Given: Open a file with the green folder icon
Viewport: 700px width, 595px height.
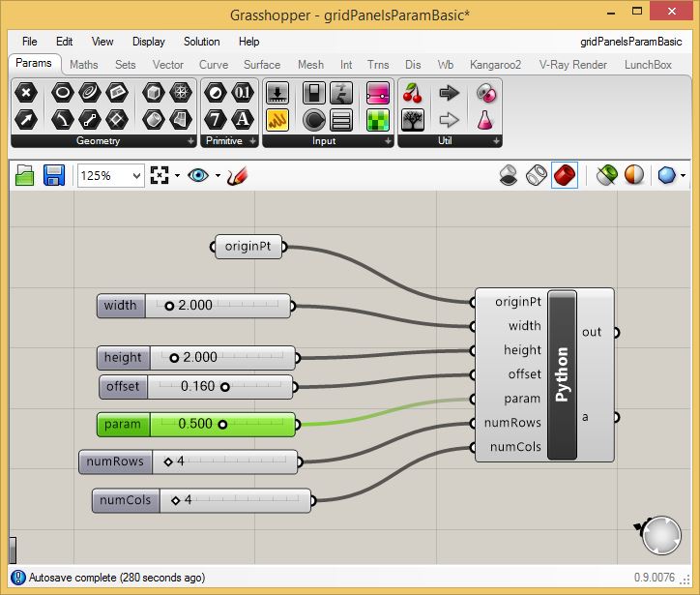Looking at the screenshot, I should pos(24,175).
